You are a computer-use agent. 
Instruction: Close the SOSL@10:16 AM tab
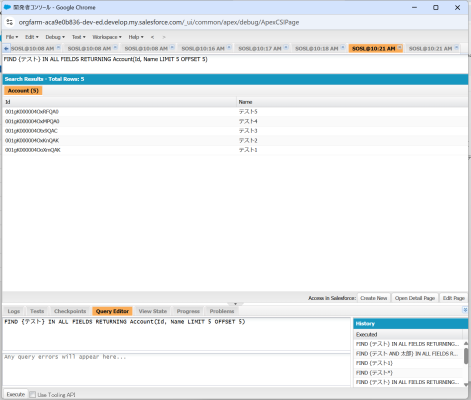click(x=229, y=47)
